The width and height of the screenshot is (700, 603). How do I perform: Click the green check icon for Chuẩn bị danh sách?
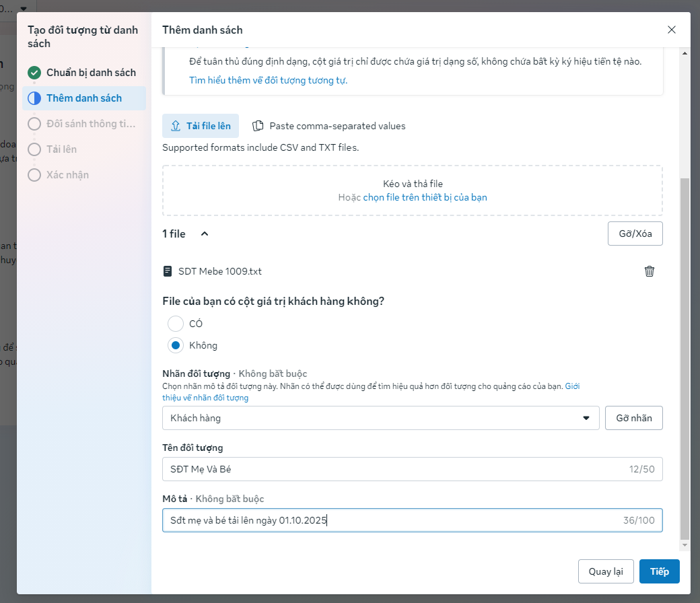click(34, 73)
